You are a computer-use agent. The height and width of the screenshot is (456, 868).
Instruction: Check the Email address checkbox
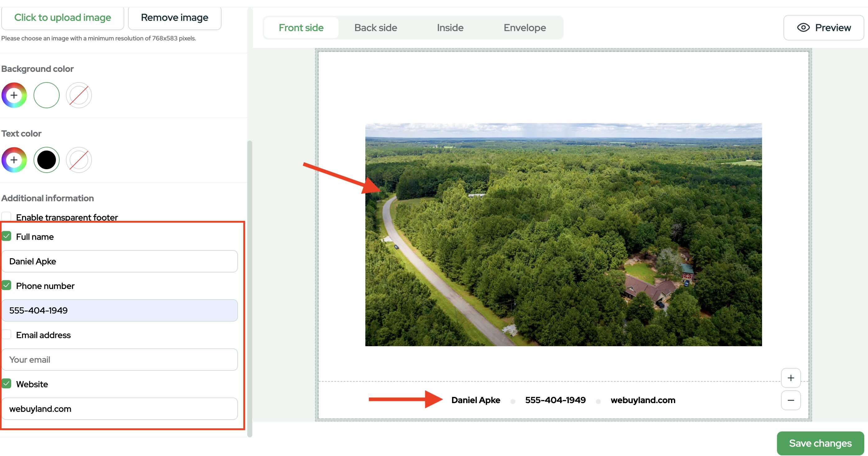point(7,335)
